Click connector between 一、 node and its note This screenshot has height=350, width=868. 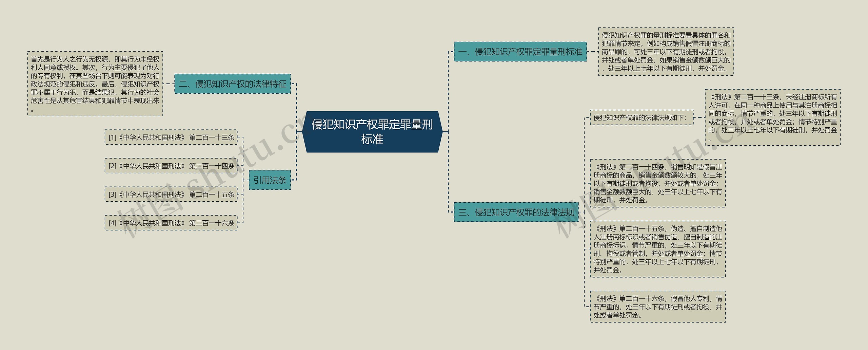pos(592,52)
